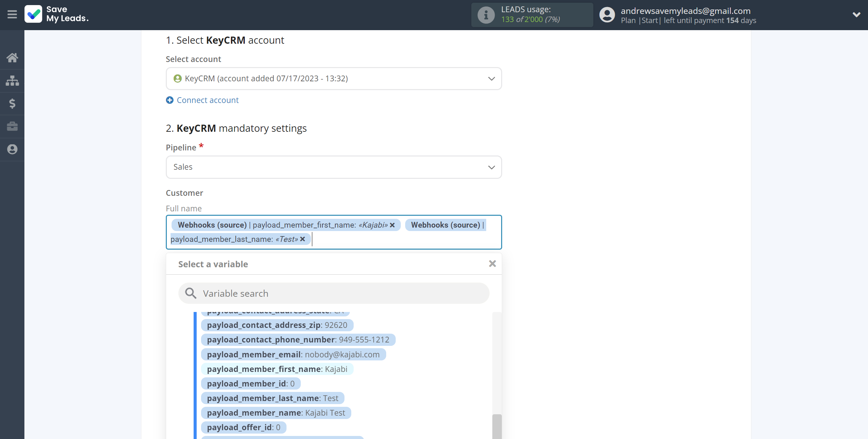Screen dimensions: 868x439
Task: Open billing dollar icon in sidebar
Action: (12, 103)
